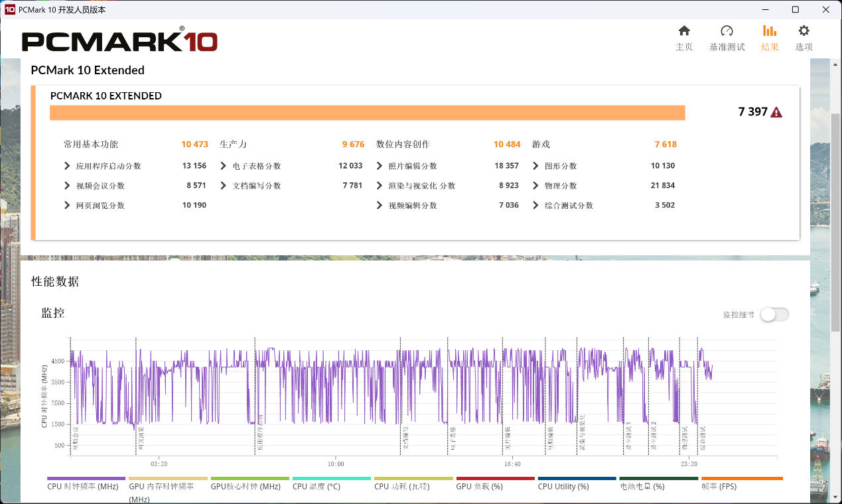Expand 视频会议分数 details
Image resolution: width=842 pixels, height=504 pixels.
[67, 186]
